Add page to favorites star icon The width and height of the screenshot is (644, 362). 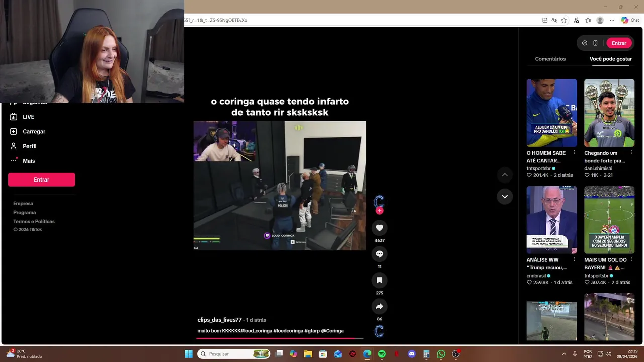(x=564, y=20)
